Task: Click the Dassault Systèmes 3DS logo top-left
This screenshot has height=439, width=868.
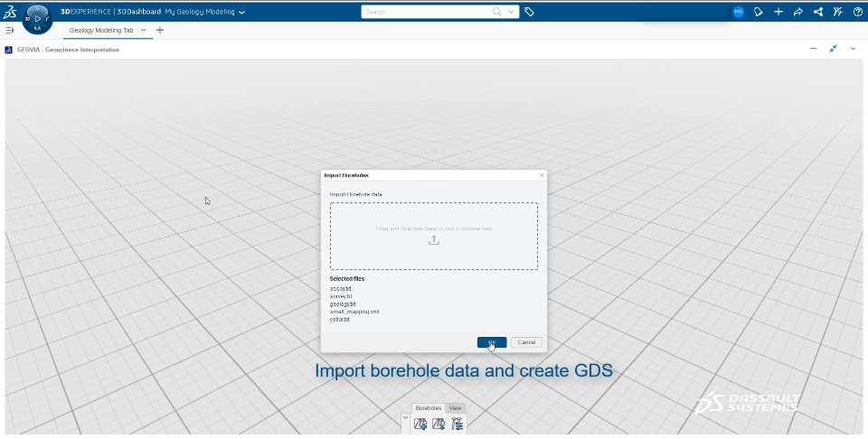Action: pyautogui.click(x=9, y=12)
